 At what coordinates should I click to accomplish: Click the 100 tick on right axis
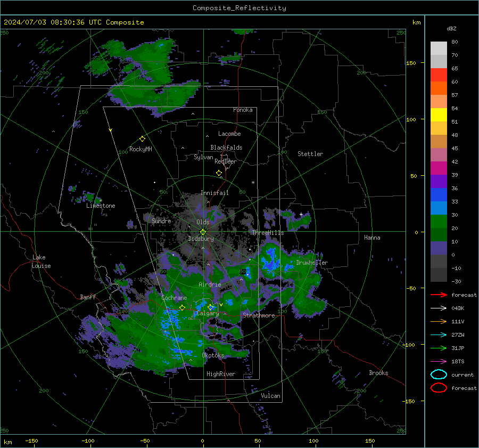pos(411,119)
